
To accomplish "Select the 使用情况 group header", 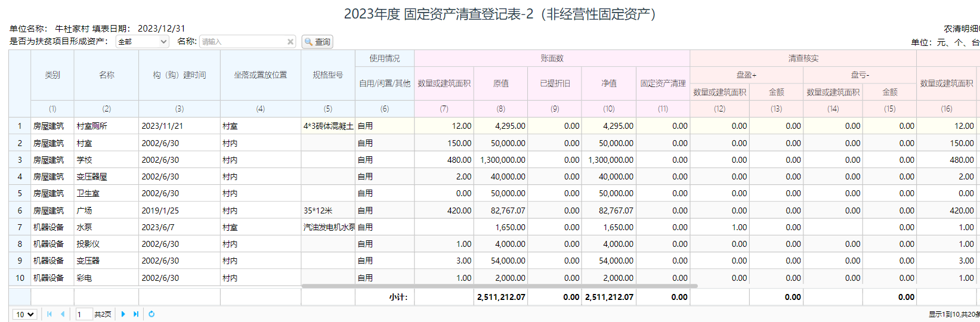I will pyautogui.click(x=385, y=58).
